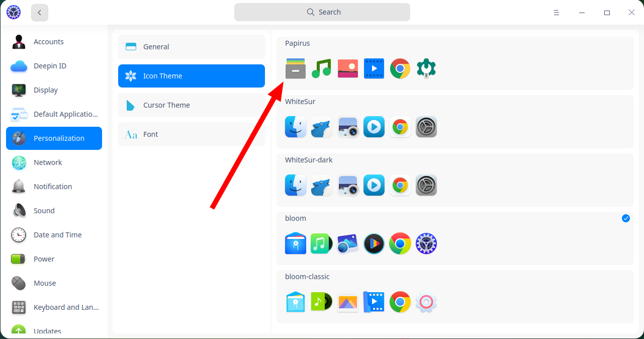Click WhiteSur gray system preferences icon
644x339 pixels.
pyautogui.click(x=426, y=127)
